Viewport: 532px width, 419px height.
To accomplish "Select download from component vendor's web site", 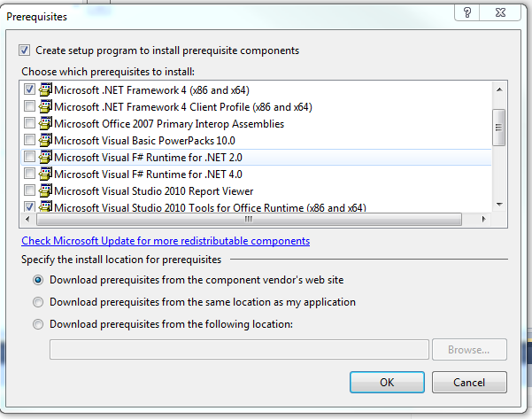I will 38,280.
